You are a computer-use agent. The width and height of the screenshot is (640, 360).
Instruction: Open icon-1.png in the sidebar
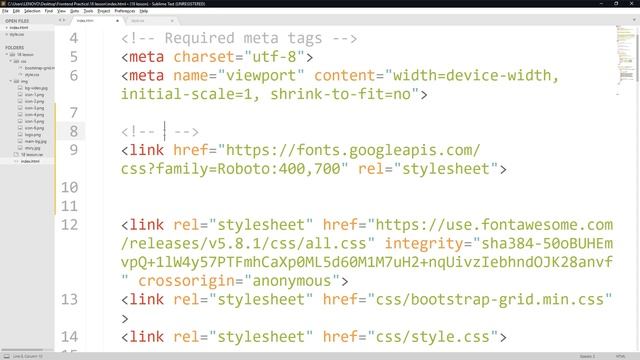34,95
